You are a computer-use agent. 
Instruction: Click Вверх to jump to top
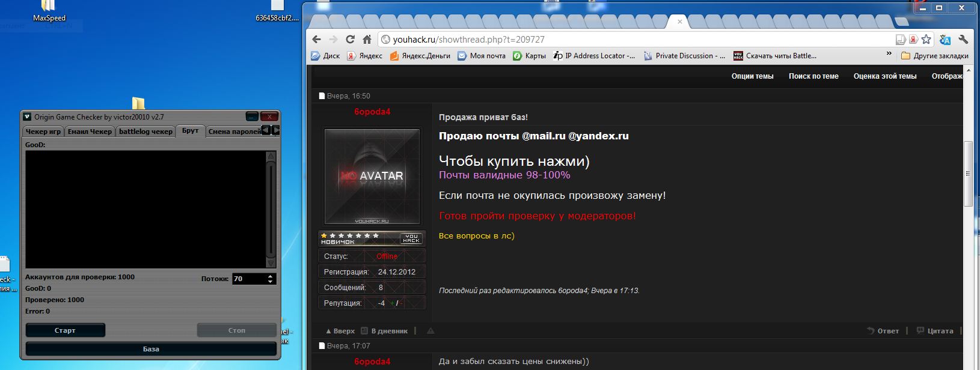tap(340, 331)
